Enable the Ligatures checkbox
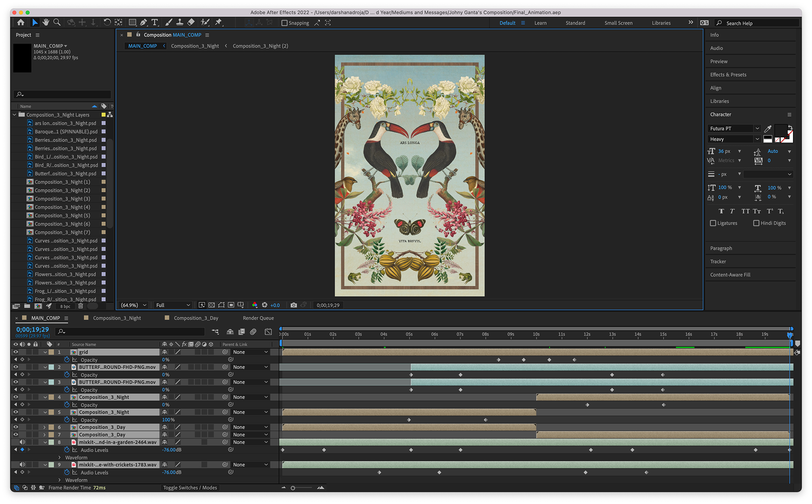Viewport: 812px width, 504px height. 713,223
